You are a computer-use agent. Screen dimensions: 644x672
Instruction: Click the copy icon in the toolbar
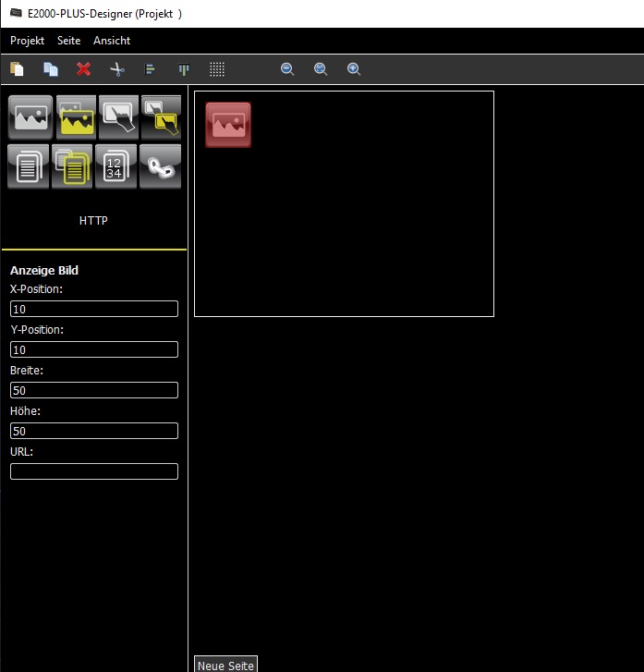pyautogui.click(x=50, y=69)
